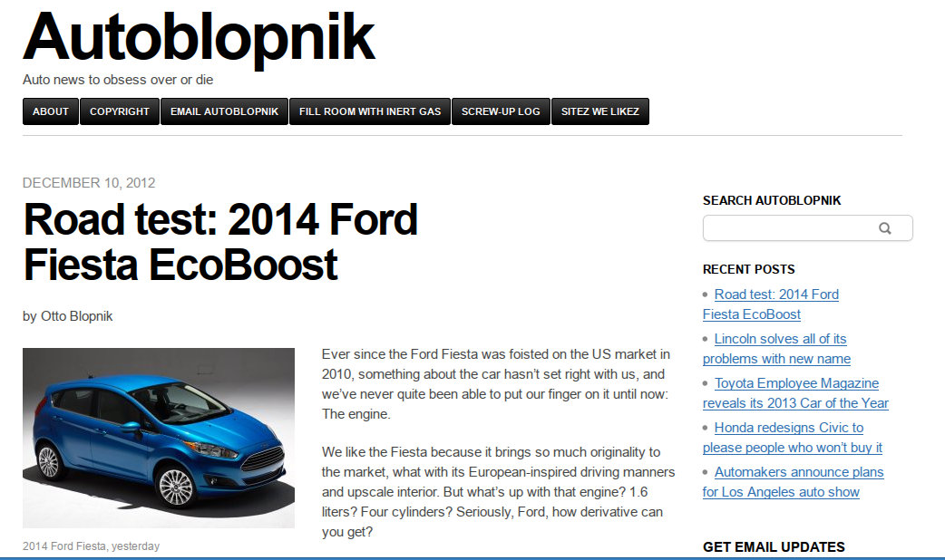The image size is (945, 560).
Task: Focus the Search Autoblopnik input field
Action: [807, 228]
